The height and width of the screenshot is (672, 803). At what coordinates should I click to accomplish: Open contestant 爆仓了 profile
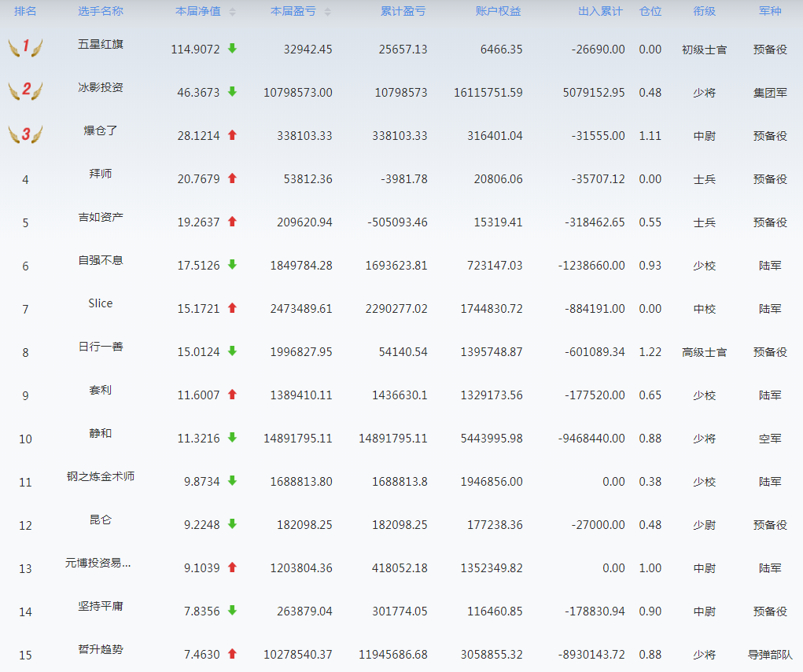pos(101,130)
